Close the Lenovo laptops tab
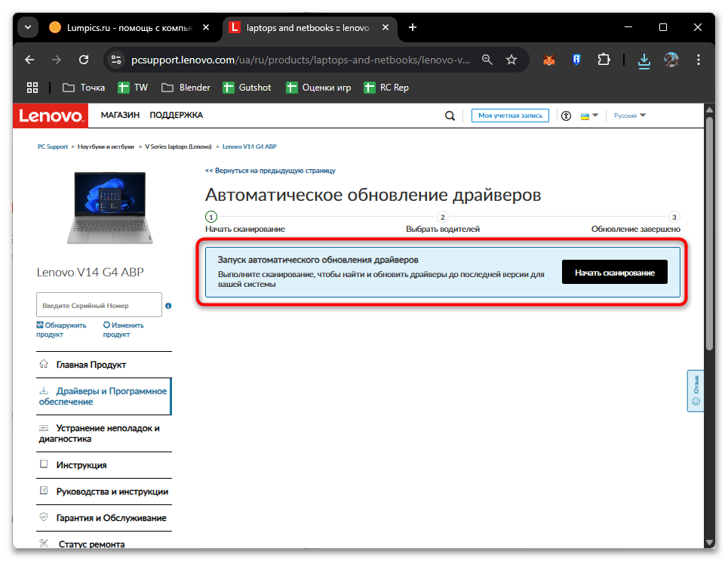Viewport: 728px width, 561px height. pyautogui.click(x=386, y=27)
